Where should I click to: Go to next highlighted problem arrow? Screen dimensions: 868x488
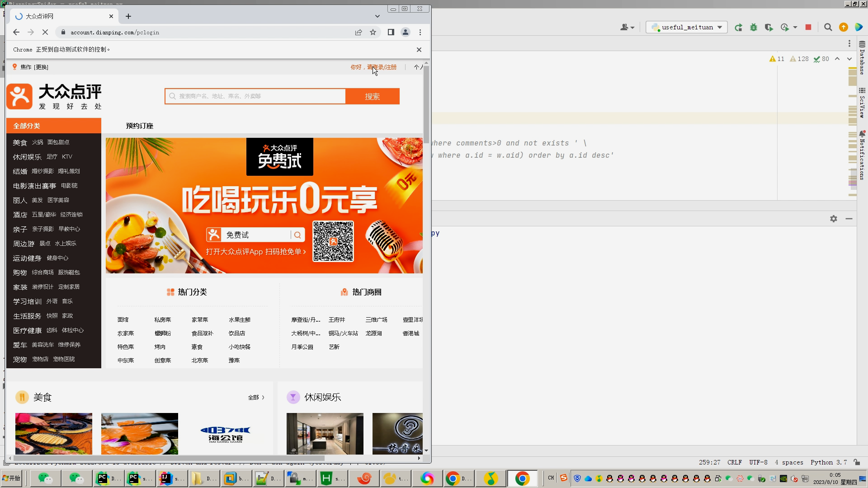(849, 59)
